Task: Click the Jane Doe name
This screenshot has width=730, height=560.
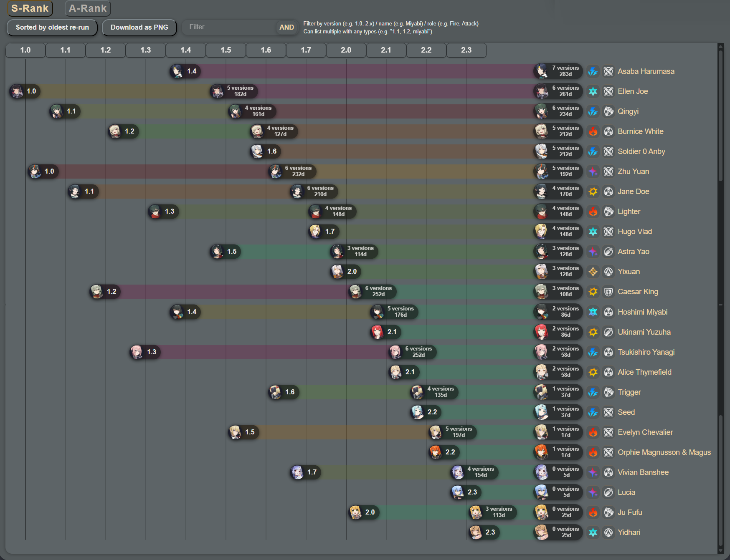Action: [634, 192]
